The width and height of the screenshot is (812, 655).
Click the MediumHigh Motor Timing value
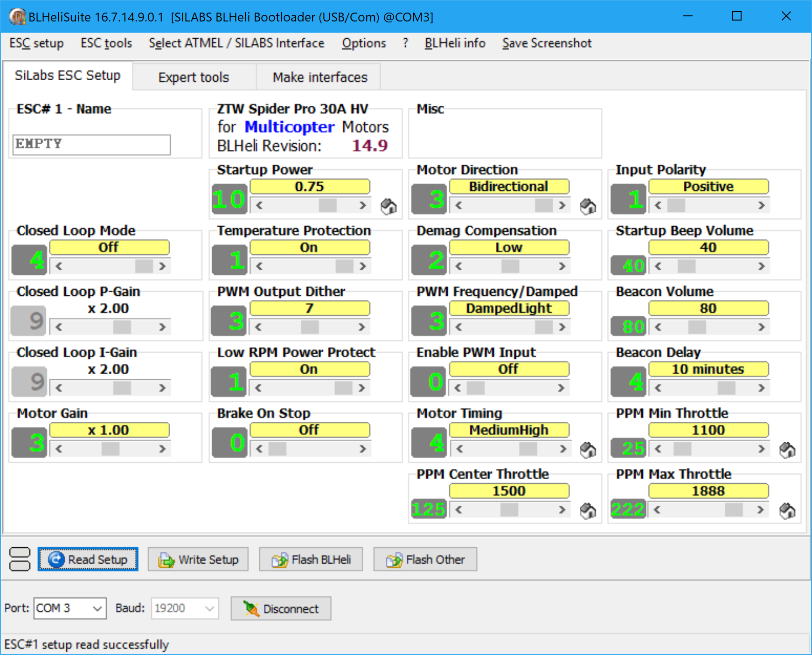509,430
